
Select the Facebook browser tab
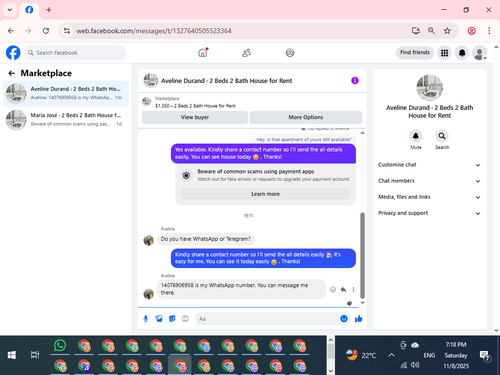29,10
